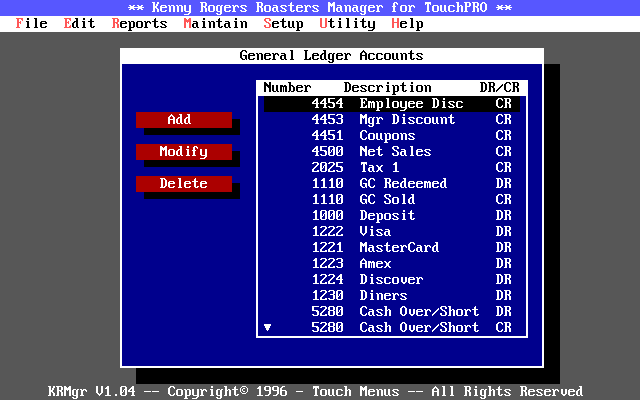This screenshot has width=640, height=400.
Task: Open the File menu
Action: [31, 24]
